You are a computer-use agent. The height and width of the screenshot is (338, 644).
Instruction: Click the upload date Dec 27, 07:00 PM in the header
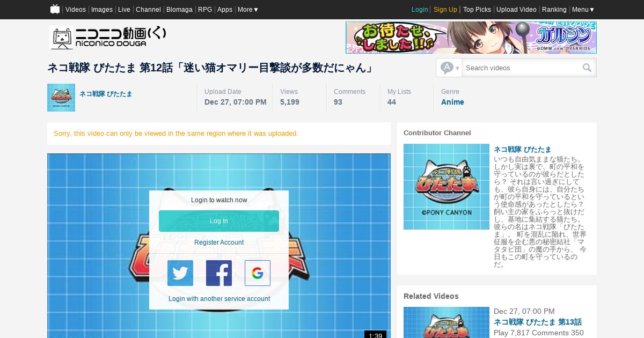coord(236,102)
